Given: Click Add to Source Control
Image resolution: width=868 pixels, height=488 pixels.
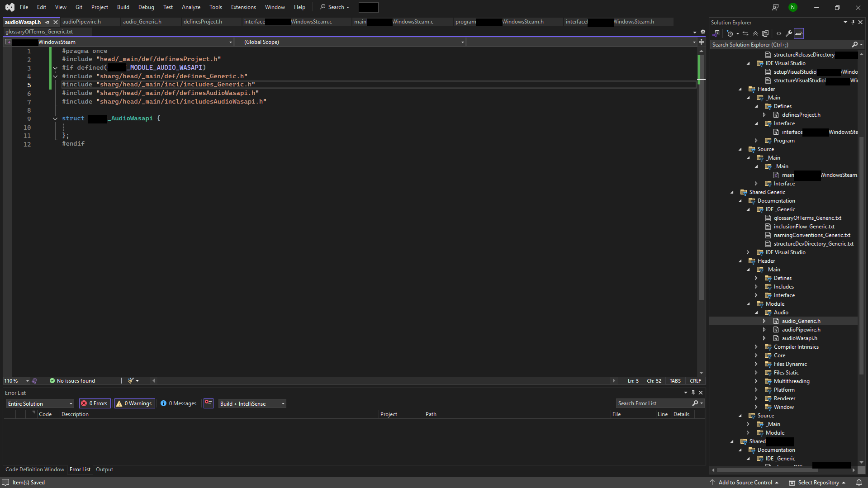Looking at the screenshot, I should 745,483.
